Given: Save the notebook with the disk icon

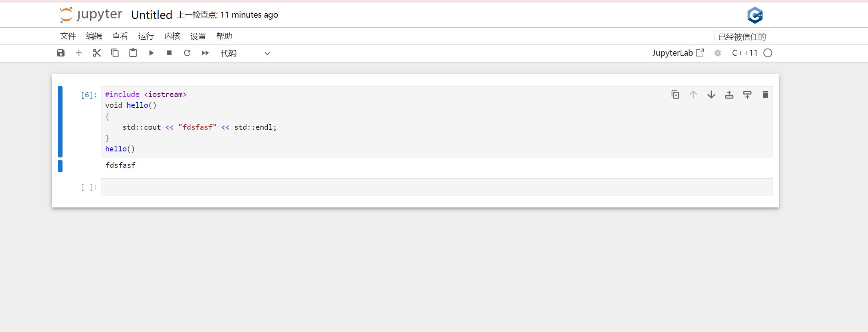Looking at the screenshot, I should point(61,53).
